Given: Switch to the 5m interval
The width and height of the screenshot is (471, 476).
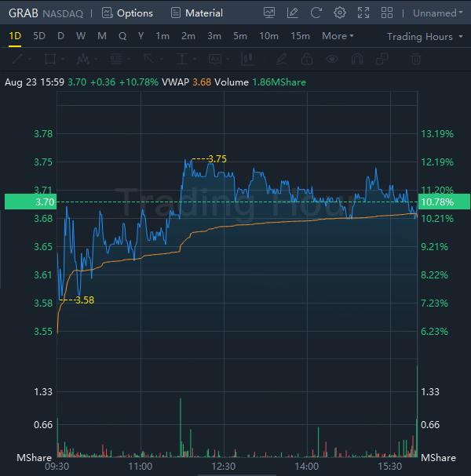Looking at the screenshot, I should click(x=240, y=36).
